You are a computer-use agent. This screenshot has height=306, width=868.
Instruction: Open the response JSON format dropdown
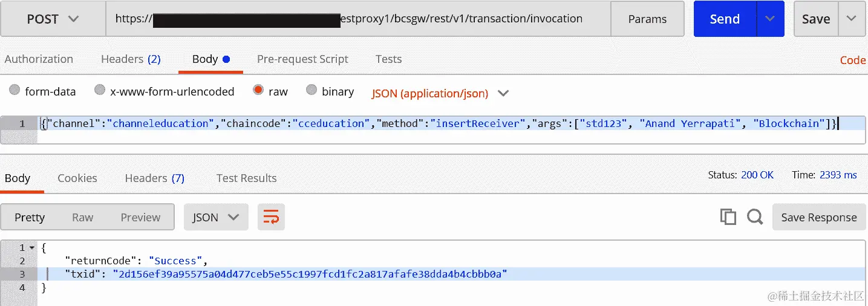pyautogui.click(x=216, y=217)
